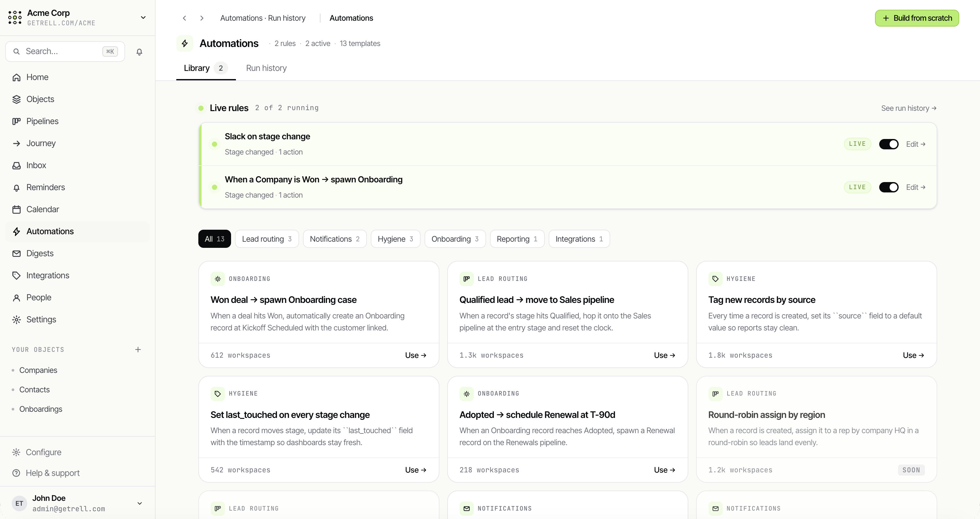Switch to the Run history tab
This screenshot has height=519, width=980.
[x=266, y=68]
